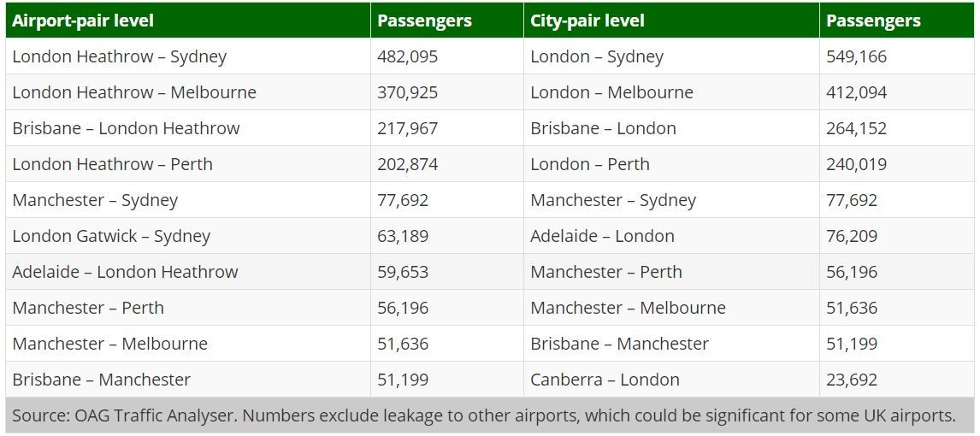Select the Brisbane – London city-pair cell
The image size is (980, 436).
[x=603, y=128]
